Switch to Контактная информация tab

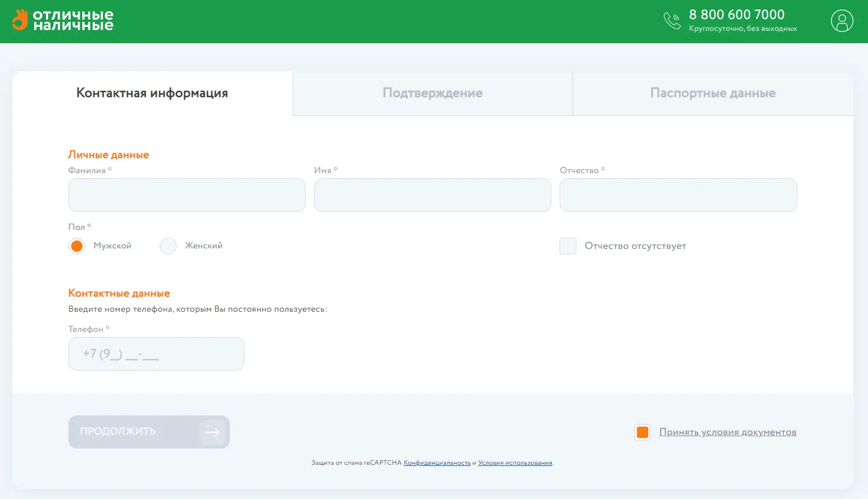click(153, 93)
